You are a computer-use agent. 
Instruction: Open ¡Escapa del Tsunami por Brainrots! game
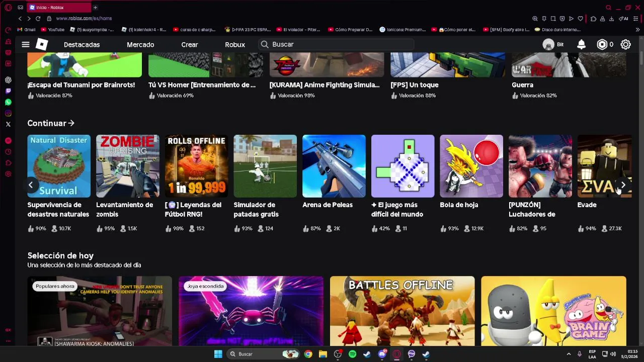(81, 85)
